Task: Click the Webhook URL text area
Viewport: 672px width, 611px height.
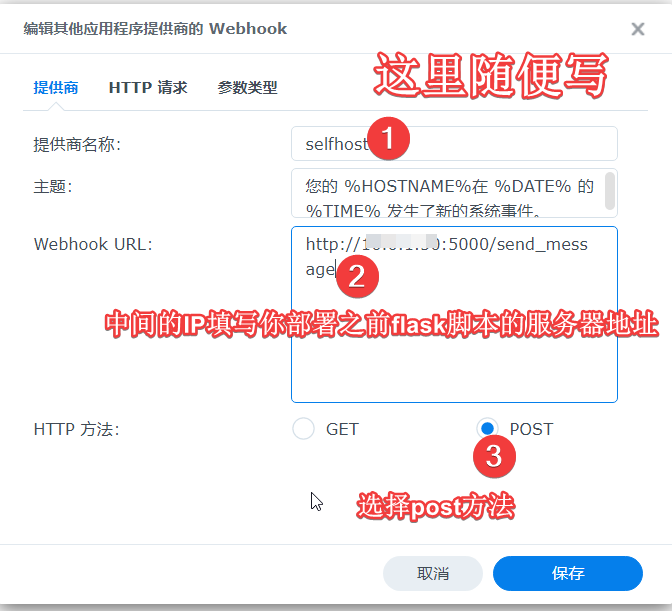Action: tap(454, 314)
